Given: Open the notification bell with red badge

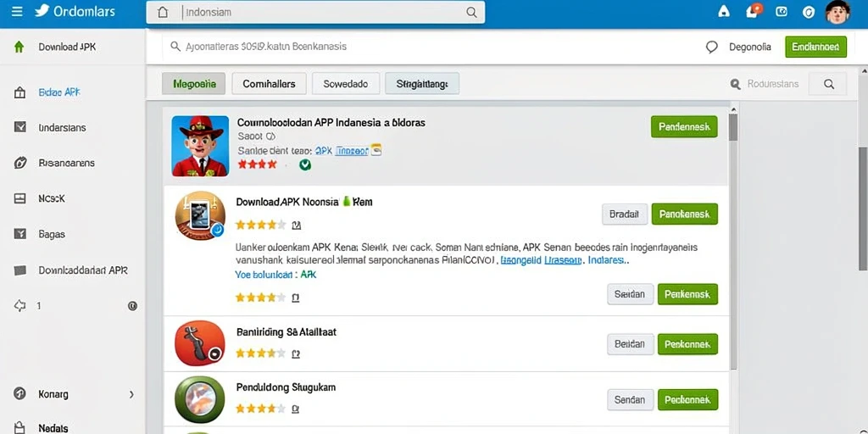Looking at the screenshot, I should point(753,11).
